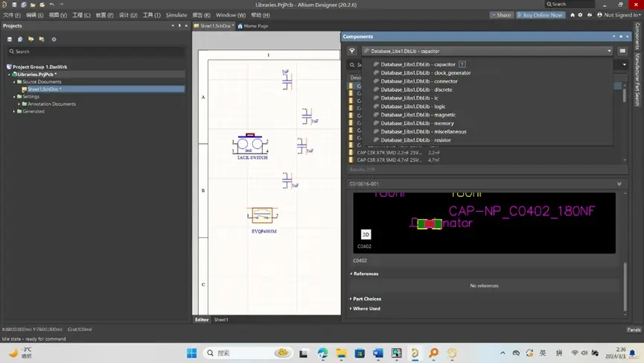Toggle the 3D preview button
The height and width of the screenshot is (363, 644).
pos(366,234)
